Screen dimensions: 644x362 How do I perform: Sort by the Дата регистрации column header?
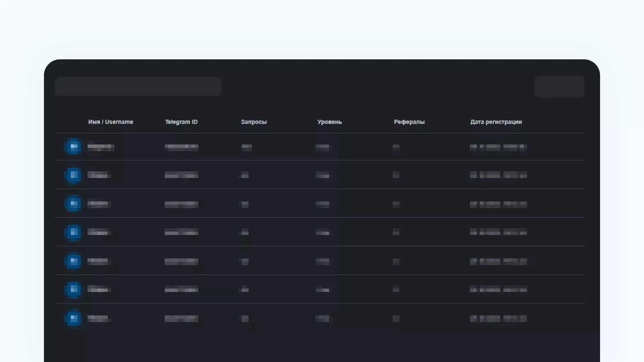pyautogui.click(x=496, y=122)
